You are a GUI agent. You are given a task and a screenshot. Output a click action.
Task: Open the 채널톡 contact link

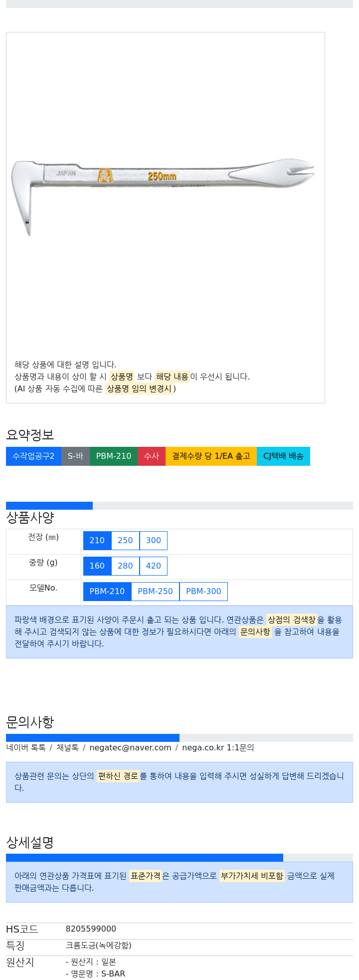pos(67,748)
